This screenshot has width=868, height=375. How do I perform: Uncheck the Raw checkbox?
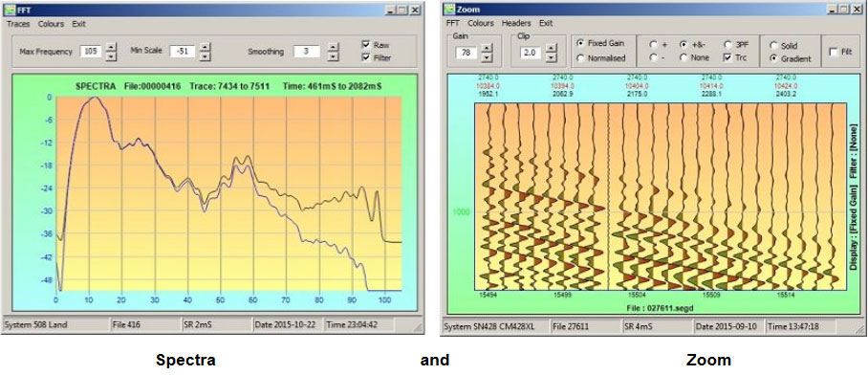[x=365, y=44]
